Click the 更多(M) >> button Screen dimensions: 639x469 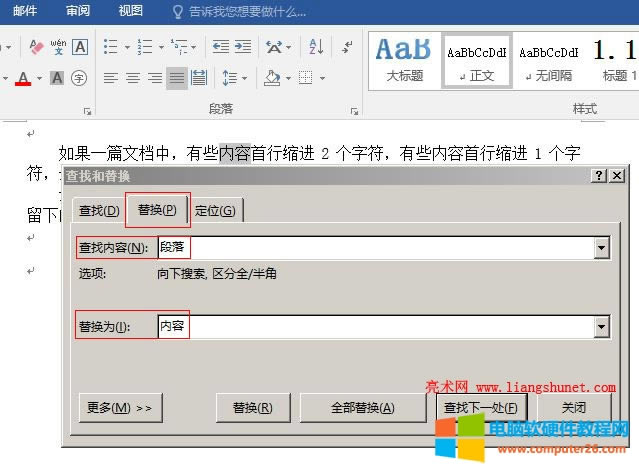(x=121, y=407)
